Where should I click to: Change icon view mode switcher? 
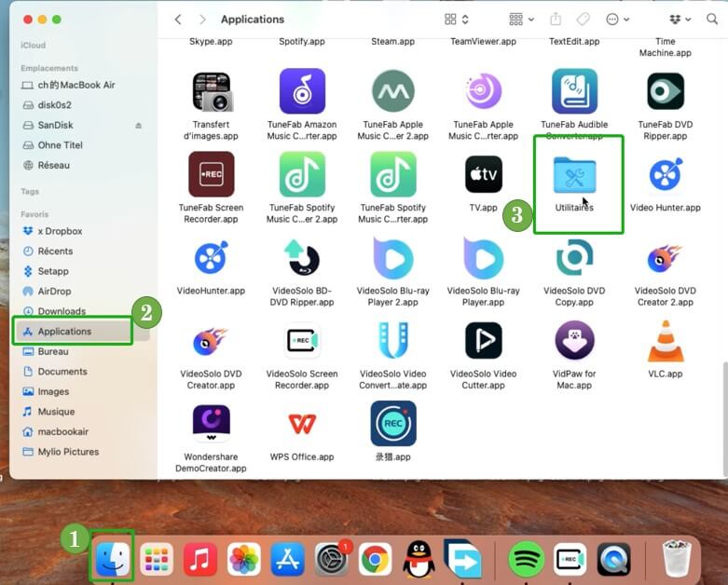click(x=457, y=20)
